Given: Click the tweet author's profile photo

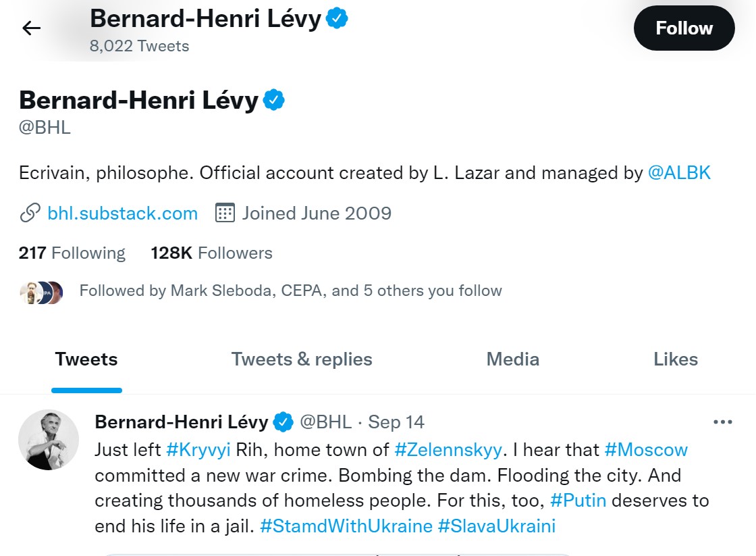Looking at the screenshot, I should point(49,440).
